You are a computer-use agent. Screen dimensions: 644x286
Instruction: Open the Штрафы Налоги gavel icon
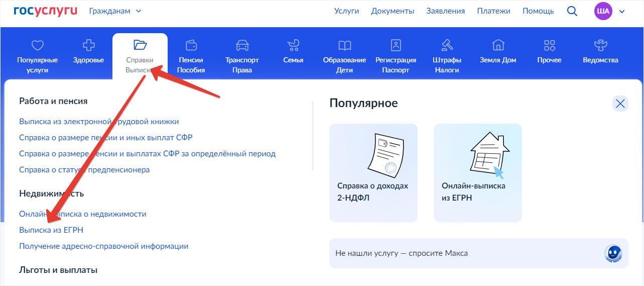click(x=447, y=46)
